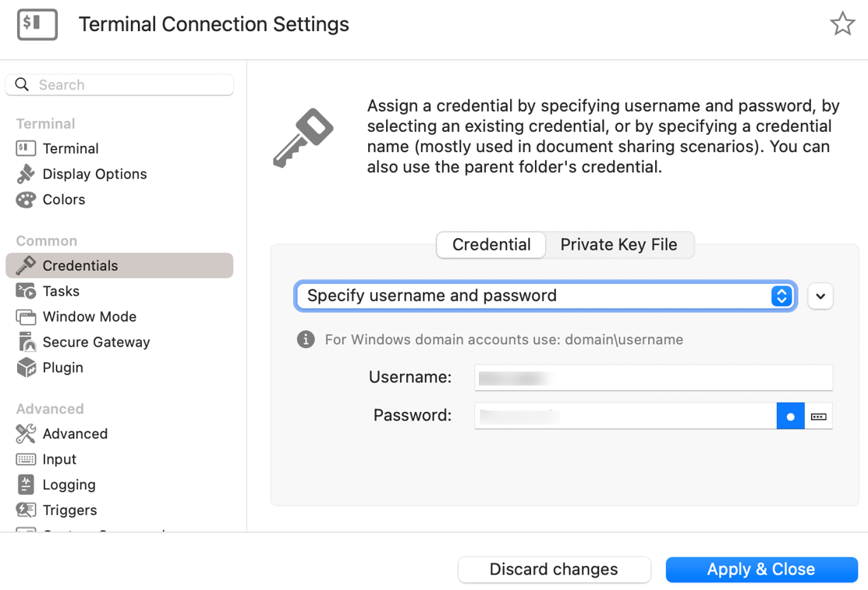This screenshot has height=590, width=868.
Task: Click the Apply & Close button
Action: click(761, 570)
